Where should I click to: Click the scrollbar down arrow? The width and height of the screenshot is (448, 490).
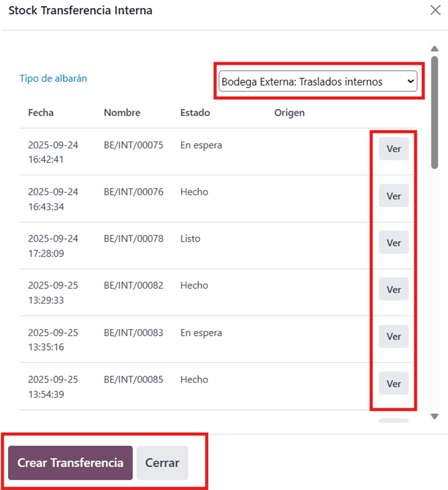[x=435, y=416]
